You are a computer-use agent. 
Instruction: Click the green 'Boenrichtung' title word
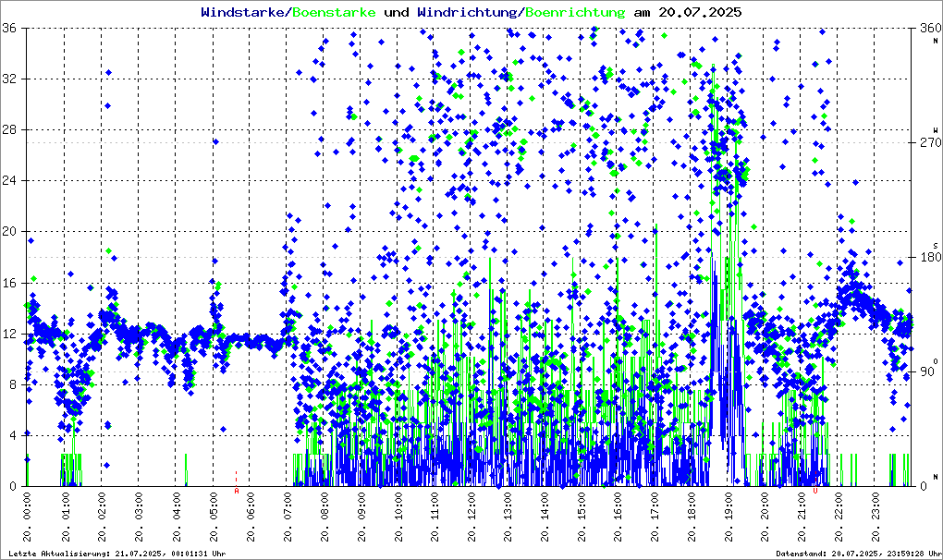pyautogui.click(x=575, y=12)
